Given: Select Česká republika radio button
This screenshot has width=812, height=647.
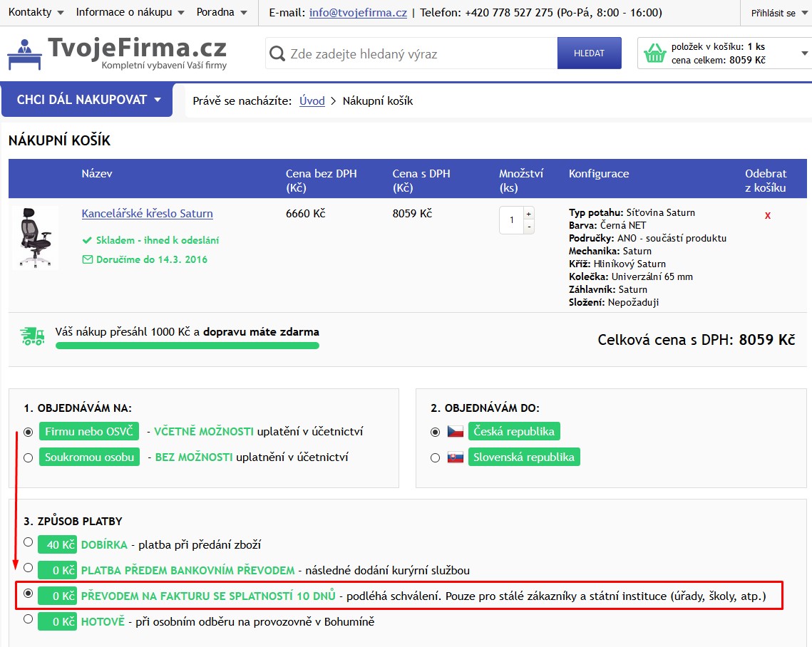Looking at the screenshot, I should [x=436, y=432].
